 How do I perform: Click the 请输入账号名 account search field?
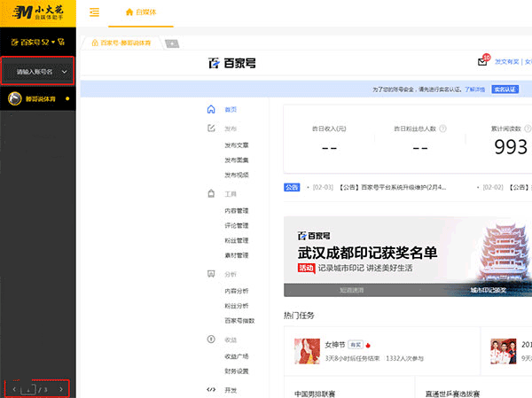pos(37,71)
